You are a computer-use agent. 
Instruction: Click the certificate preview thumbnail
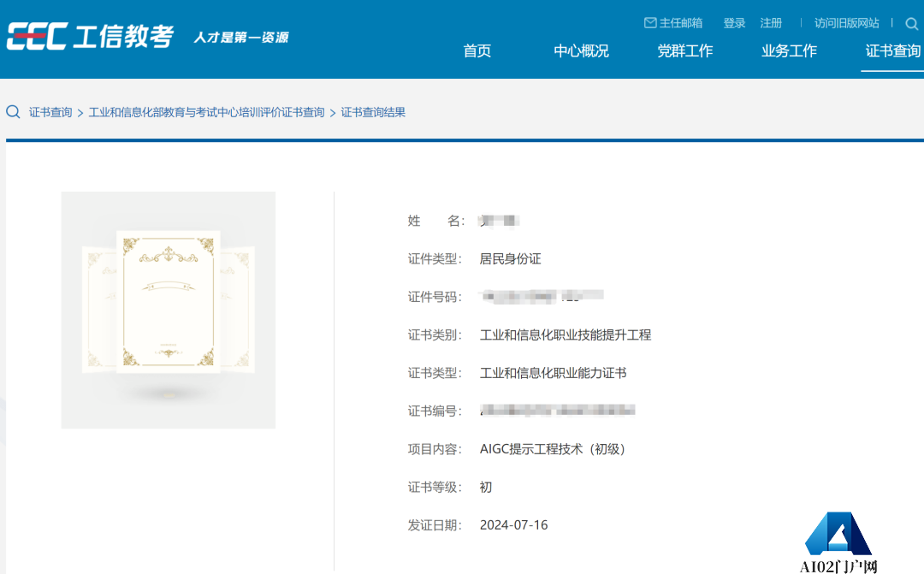[x=169, y=310]
